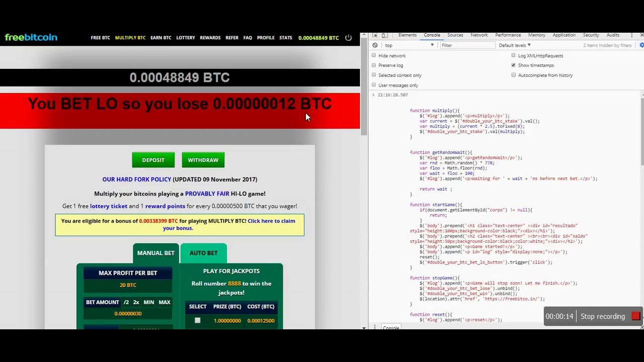The height and width of the screenshot is (362, 644).
Task: Open FREE BTC menu item
Action: point(100,38)
